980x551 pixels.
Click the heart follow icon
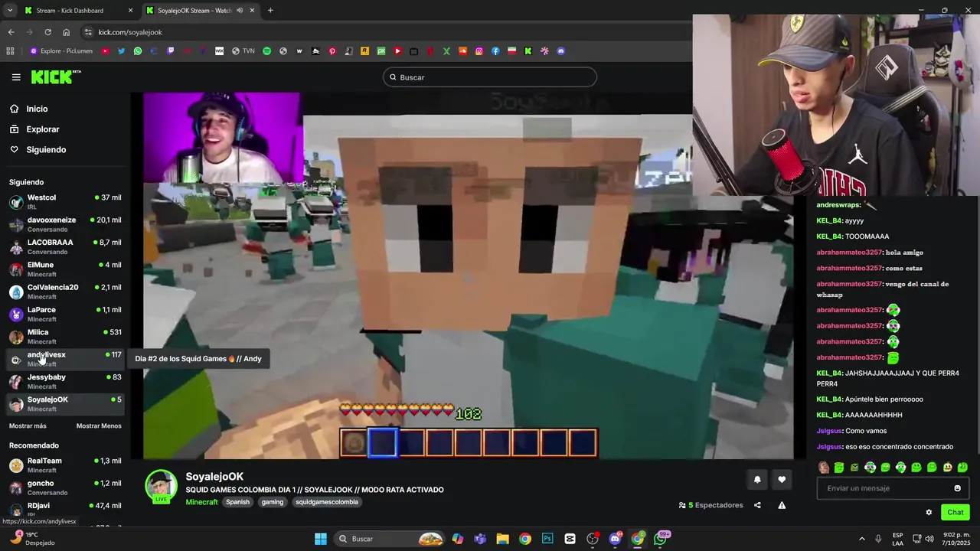(x=782, y=480)
